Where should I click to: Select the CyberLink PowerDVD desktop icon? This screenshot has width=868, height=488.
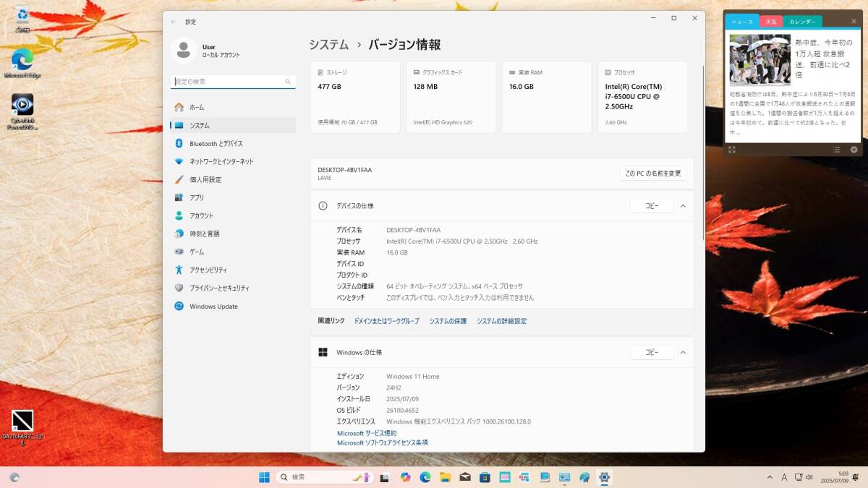click(x=22, y=112)
